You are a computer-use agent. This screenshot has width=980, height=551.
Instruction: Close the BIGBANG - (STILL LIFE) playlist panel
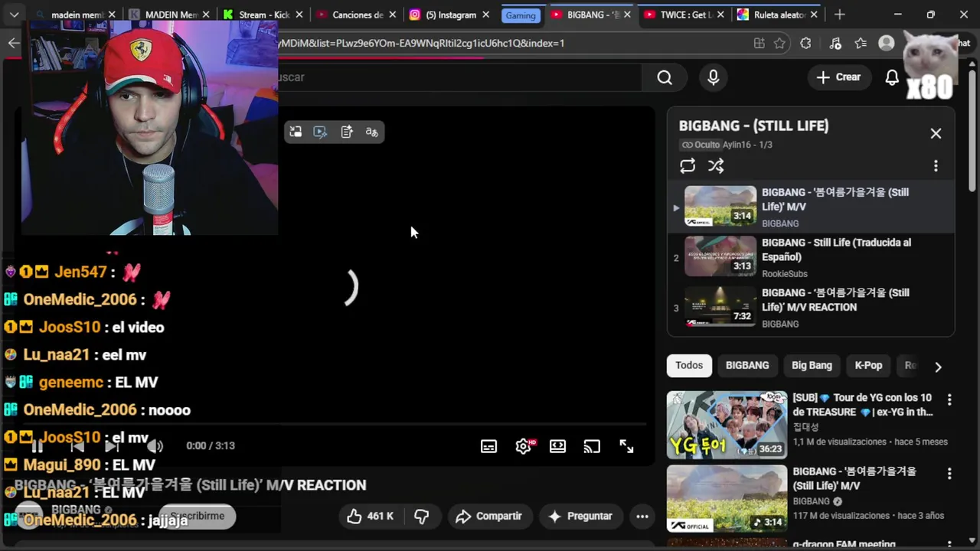(x=936, y=133)
